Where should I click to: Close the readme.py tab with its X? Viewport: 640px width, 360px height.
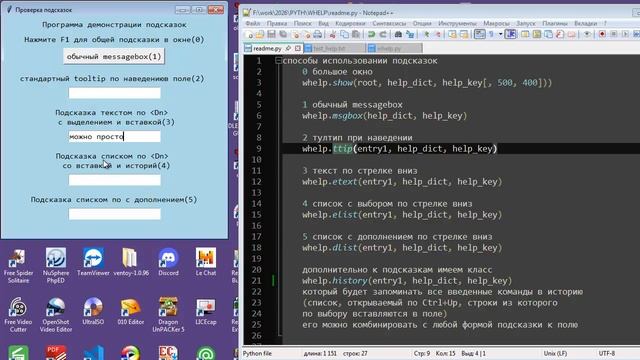click(298, 48)
